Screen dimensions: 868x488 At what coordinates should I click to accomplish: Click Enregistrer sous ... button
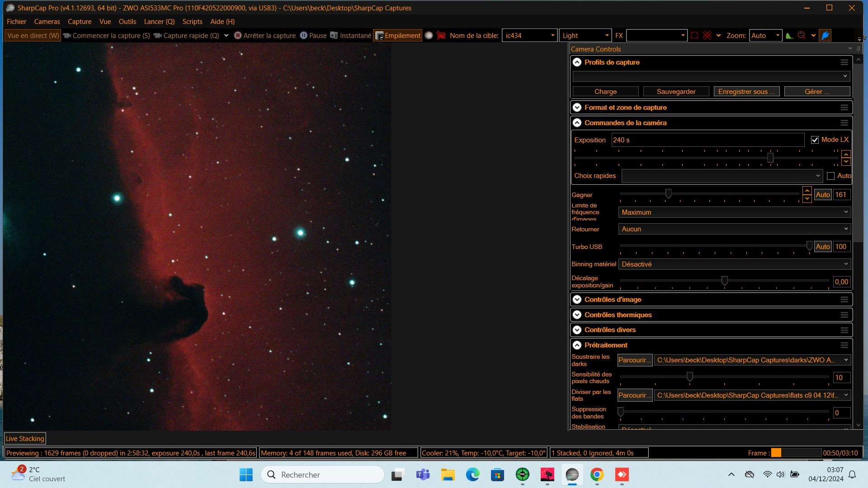pos(746,92)
